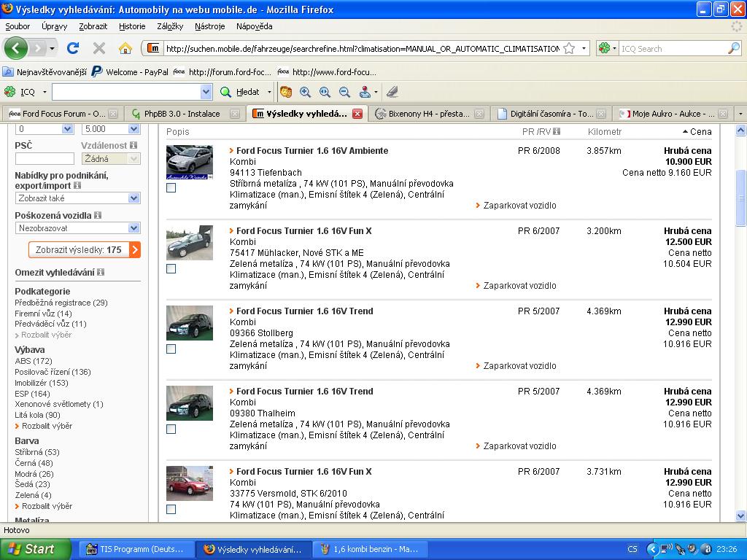Click the ICQ toolbar eraser icon
The image size is (747, 560).
tap(392, 92)
